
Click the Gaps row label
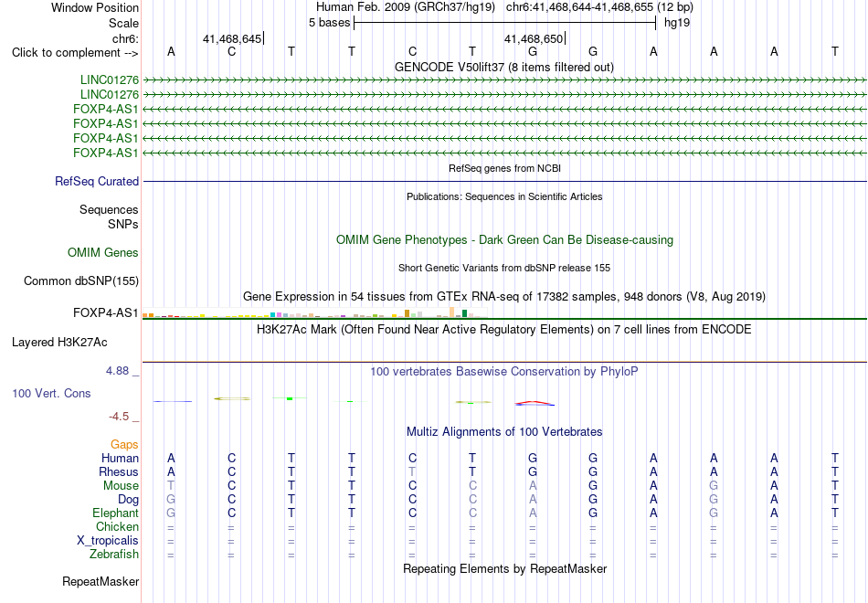point(124,445)
